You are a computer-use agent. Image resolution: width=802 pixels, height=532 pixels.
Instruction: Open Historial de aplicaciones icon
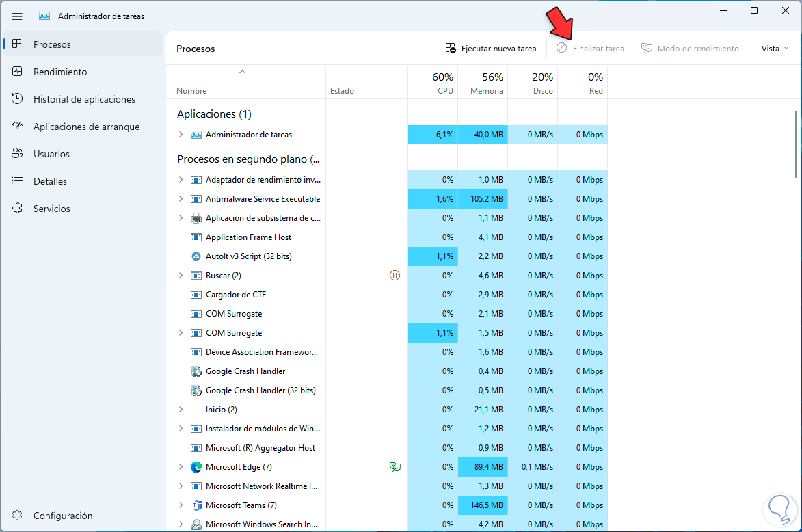coord(17,98)
